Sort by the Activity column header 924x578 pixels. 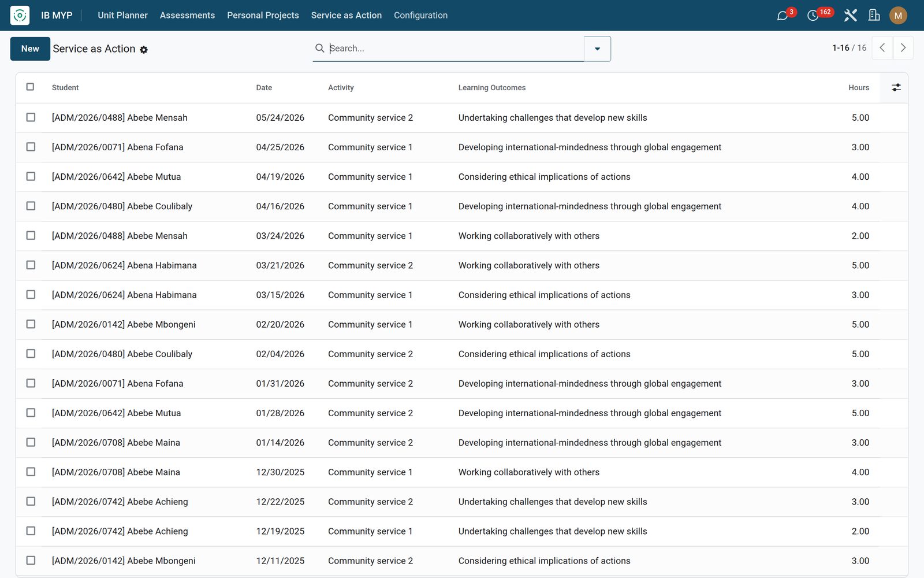point(341,88)
